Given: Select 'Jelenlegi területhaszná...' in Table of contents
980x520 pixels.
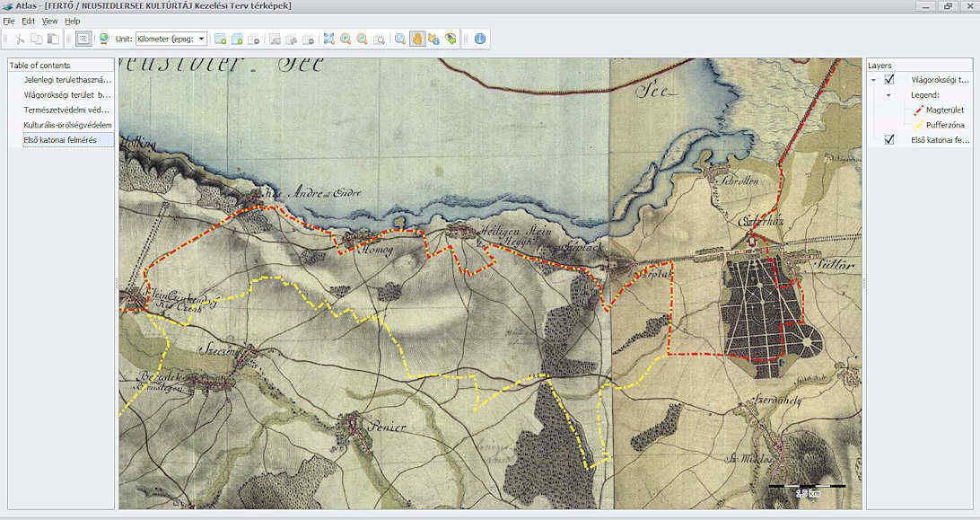Looking at the screenshot, I should [x=67, y=80].
